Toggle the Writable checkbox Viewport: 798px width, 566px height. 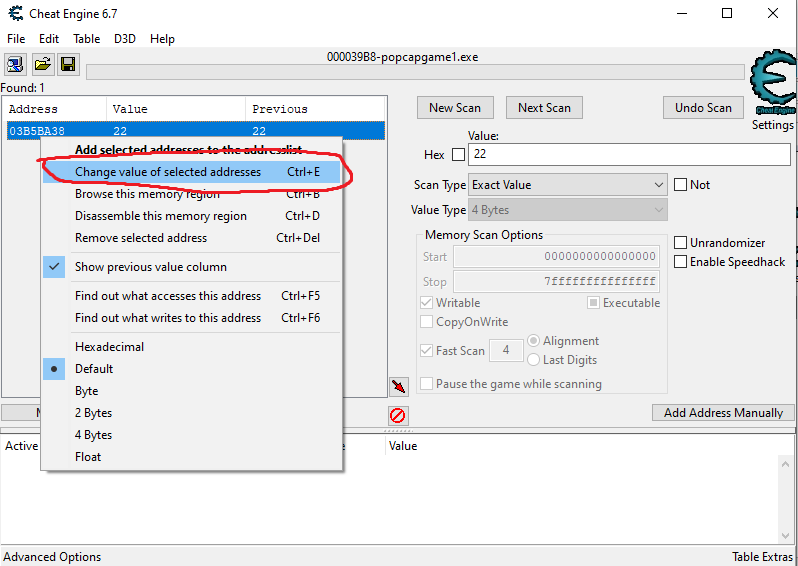coord(426,303)
